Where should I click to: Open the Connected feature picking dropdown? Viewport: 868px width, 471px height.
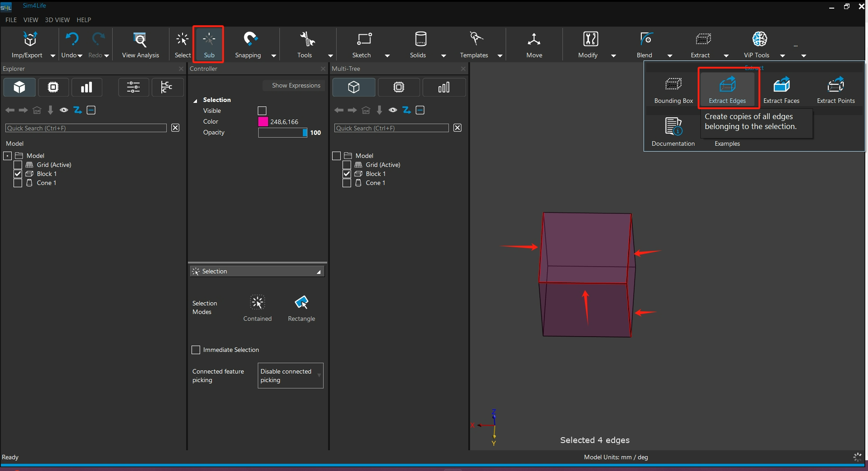[x=290, y=376]
